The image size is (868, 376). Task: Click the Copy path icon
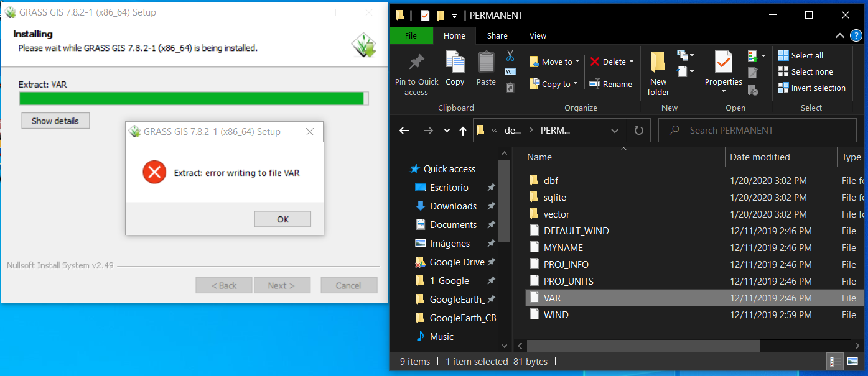pos(510,71)
